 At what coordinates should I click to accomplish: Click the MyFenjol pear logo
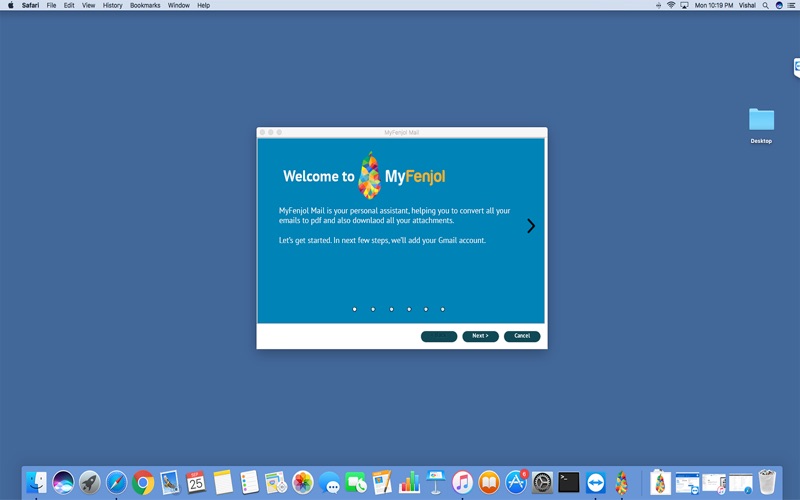pos(369,176)
